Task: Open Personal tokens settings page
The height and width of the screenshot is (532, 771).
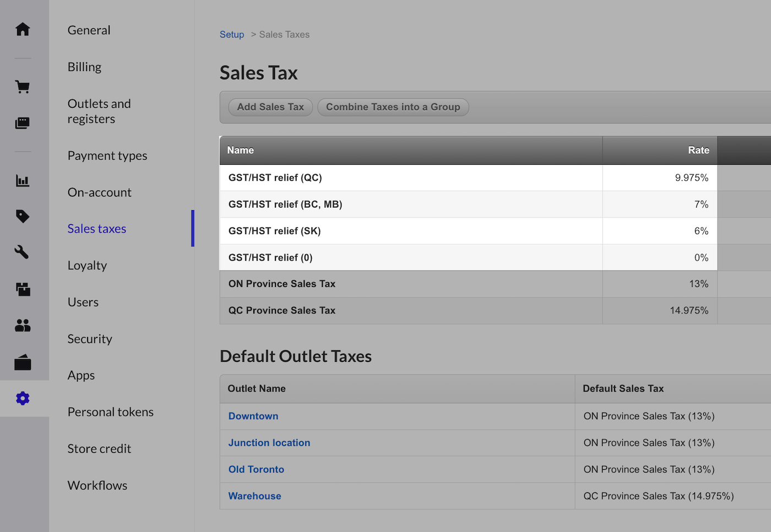Action: 110,412
